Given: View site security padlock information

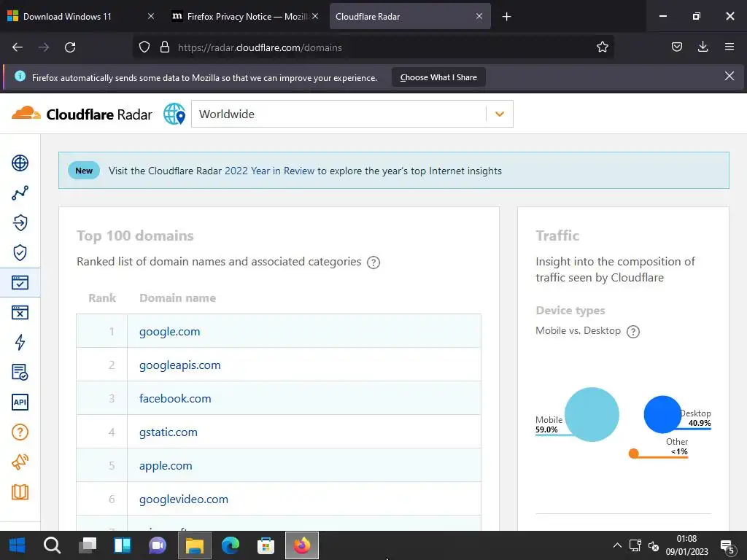Looking at the screenshot, I should point(165,47).
